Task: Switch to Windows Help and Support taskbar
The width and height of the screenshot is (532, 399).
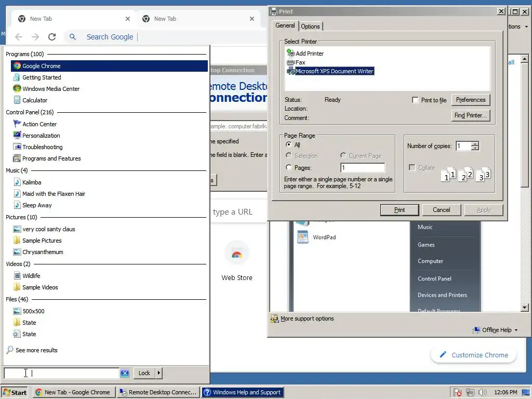Action: (243, 392)
